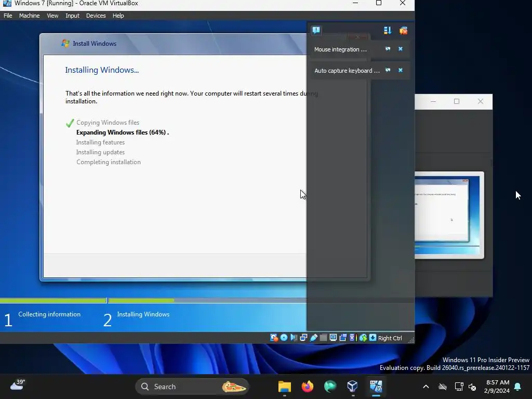Viewport: 532px width, 399px height.
Task: Click the muted volume tray icon
Action: click(x=472, y=387)
